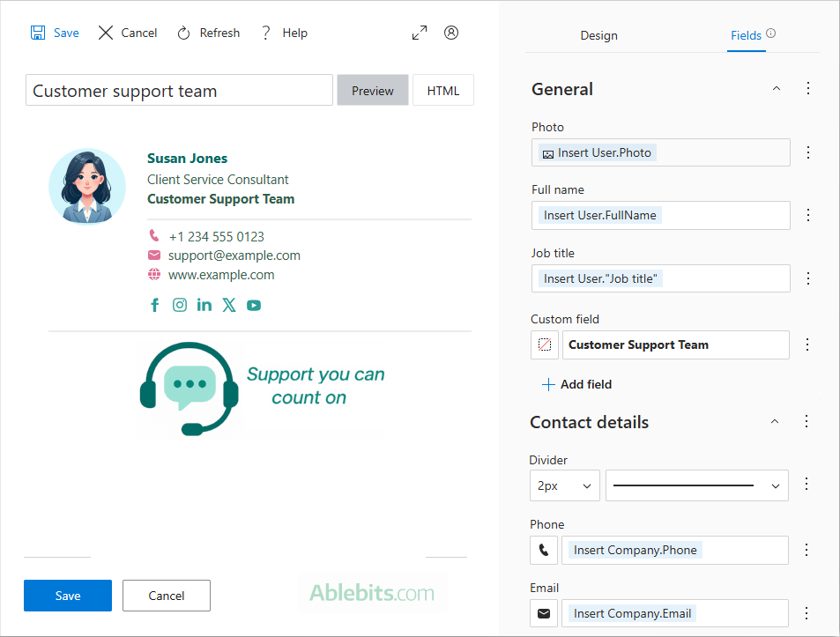Viewport: 840px width, 637px height.
Task: Open the divider line style dropdown
Action: pyautogui.click(x=696, y=485)
